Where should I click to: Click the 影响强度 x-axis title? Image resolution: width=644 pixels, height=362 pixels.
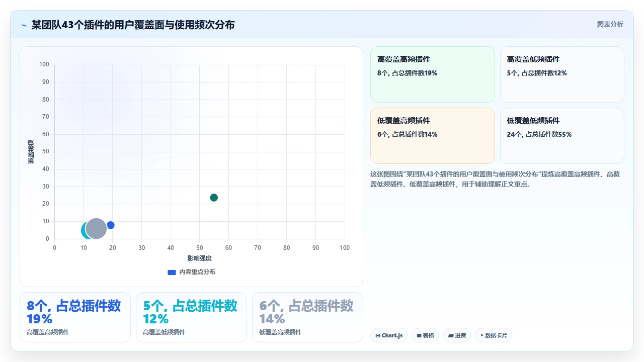pos(200,258)
